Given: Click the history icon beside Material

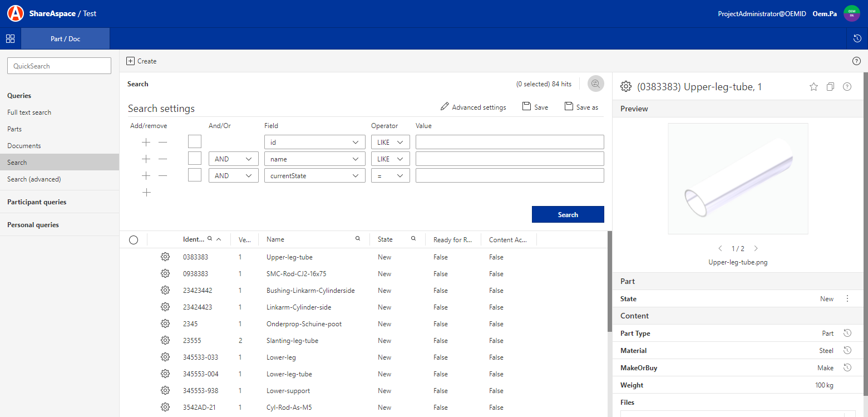Looking at the screenshot, I should click(847, 351).
